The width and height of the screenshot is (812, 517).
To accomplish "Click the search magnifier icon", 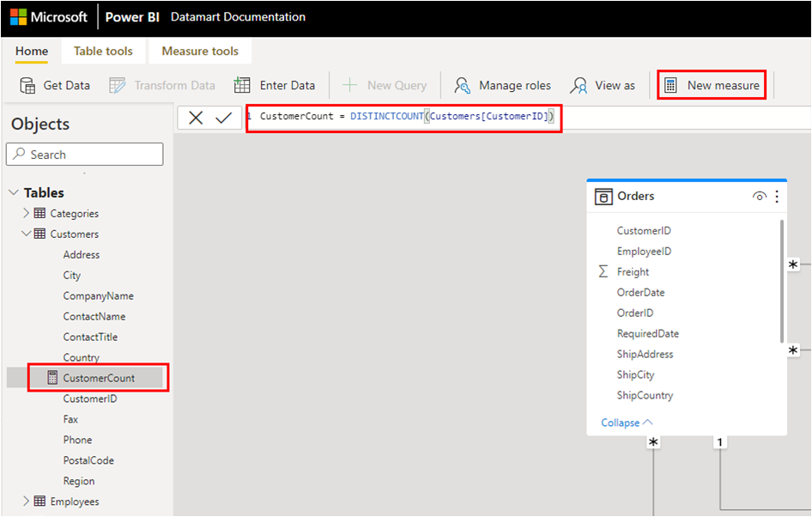I will [19, 154].
